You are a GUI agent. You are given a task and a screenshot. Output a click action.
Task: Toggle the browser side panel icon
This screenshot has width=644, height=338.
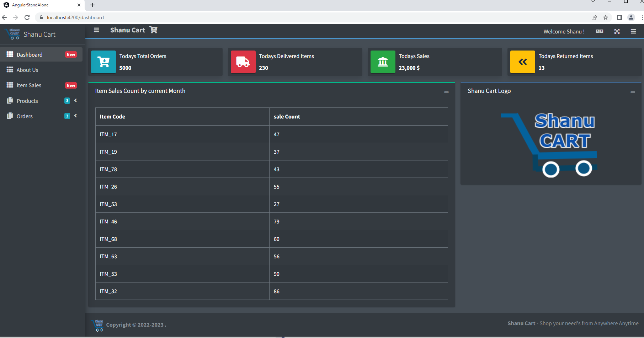[619, 17]
